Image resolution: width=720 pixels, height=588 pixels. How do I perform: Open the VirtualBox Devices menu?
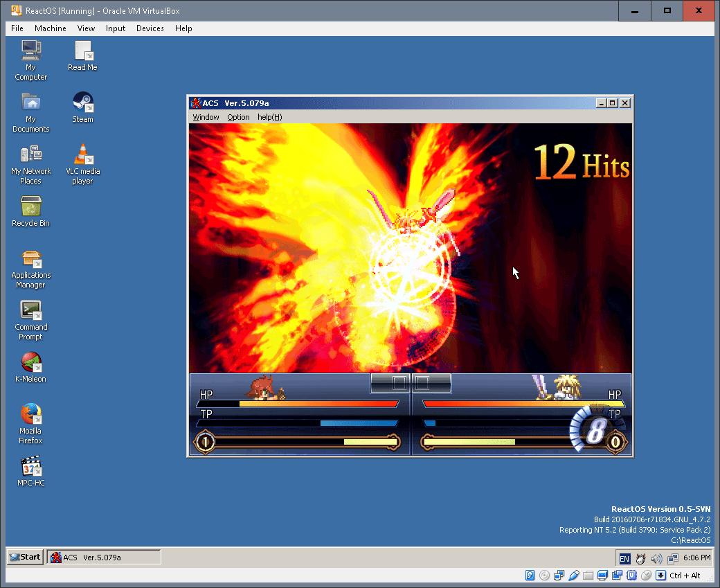(150, 28)
